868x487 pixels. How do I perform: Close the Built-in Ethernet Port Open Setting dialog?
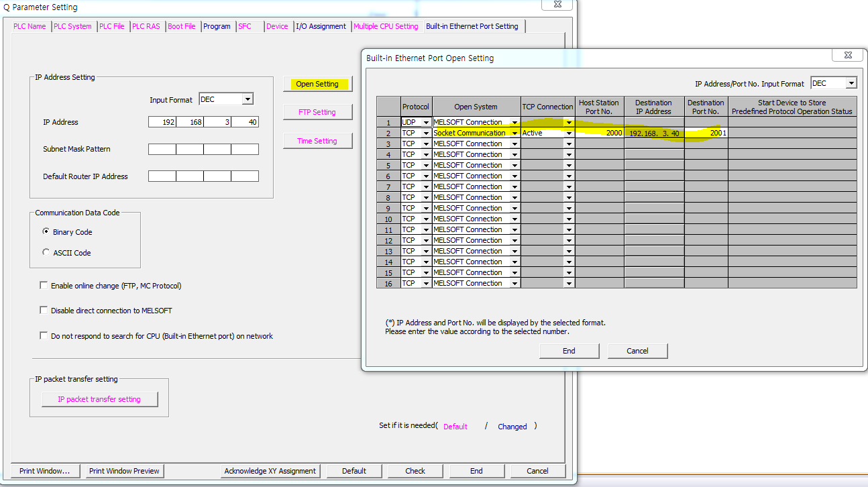coord(847,56)
